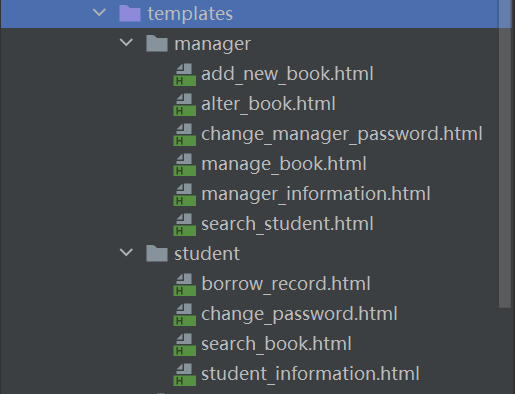Select student_information.html file name
The image size is (515, 394).
tap(310, 374)
